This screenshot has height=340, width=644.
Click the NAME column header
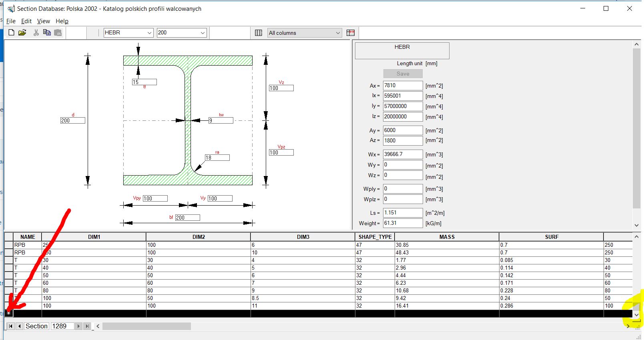(x=28, y=237)
